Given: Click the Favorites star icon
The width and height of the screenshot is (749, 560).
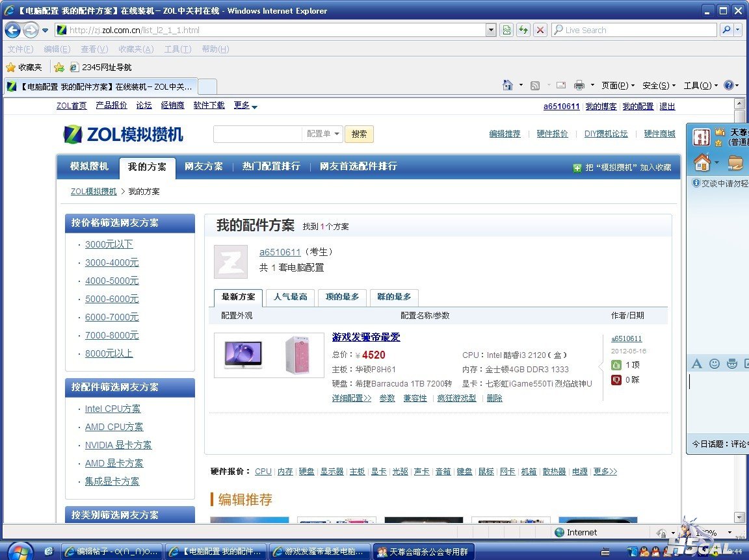Looking at the screenshot, I should click(x=10, y=68).
